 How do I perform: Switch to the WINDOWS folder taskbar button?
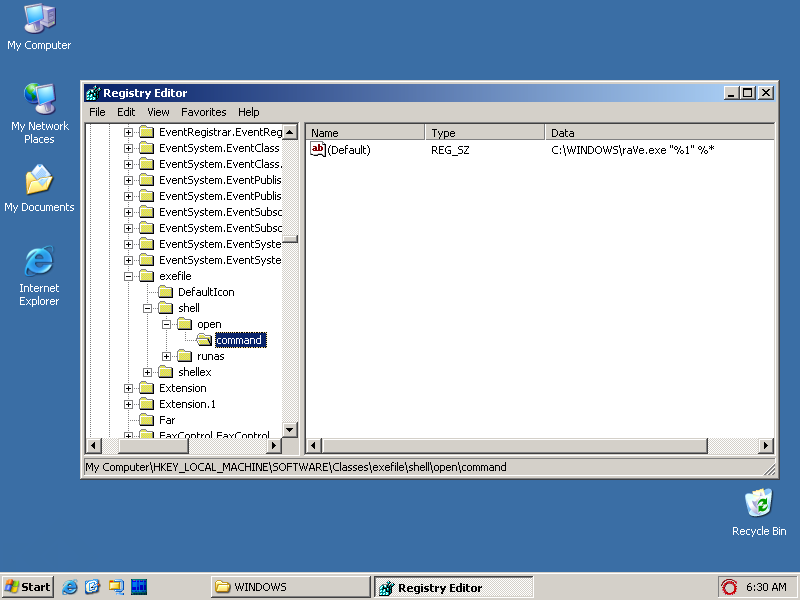(290, 587)
